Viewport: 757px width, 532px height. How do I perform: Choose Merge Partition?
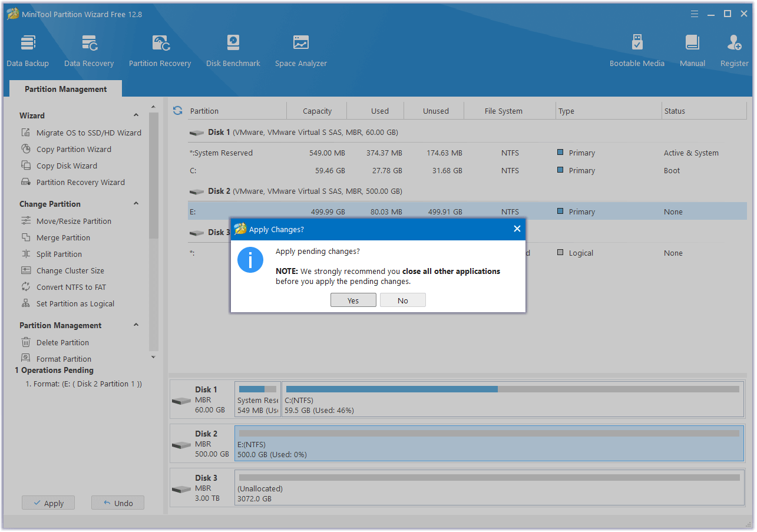click(55, 237)
